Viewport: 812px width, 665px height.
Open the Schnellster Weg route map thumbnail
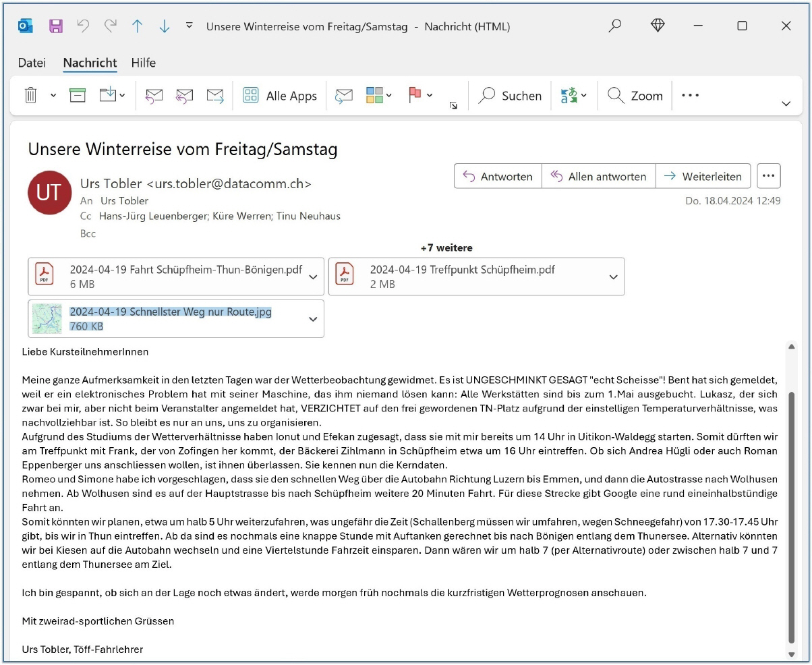coord(47,319)
